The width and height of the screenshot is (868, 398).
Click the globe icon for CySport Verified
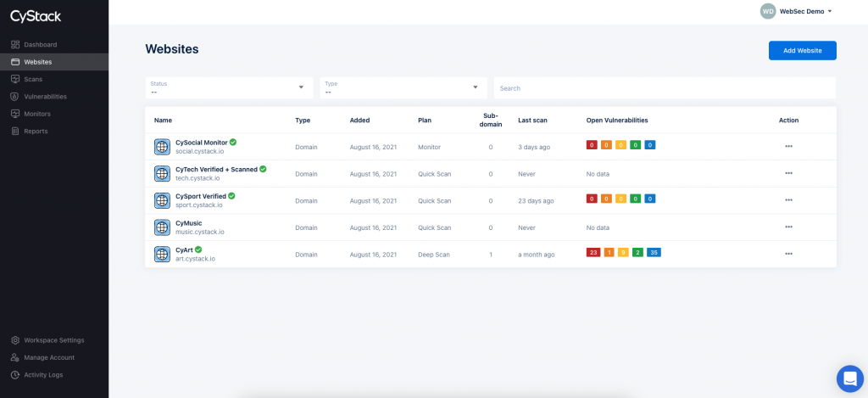pos(162,200)
